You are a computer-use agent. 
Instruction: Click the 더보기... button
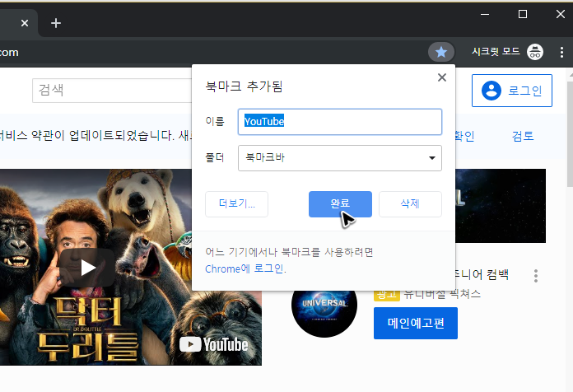236,204
